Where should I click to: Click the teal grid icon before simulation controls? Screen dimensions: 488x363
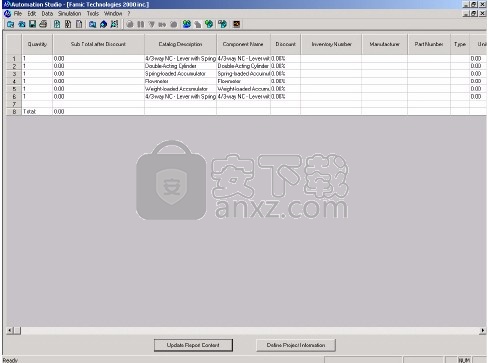pyautogui.click(x=114, y=24)
